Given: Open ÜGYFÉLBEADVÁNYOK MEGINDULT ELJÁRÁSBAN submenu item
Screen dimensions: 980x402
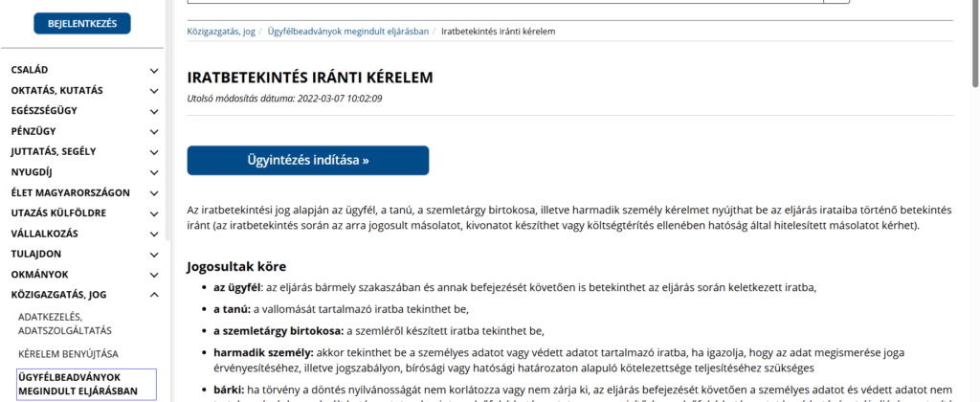Looking at the screenshot, I should [x=87, y=385].
